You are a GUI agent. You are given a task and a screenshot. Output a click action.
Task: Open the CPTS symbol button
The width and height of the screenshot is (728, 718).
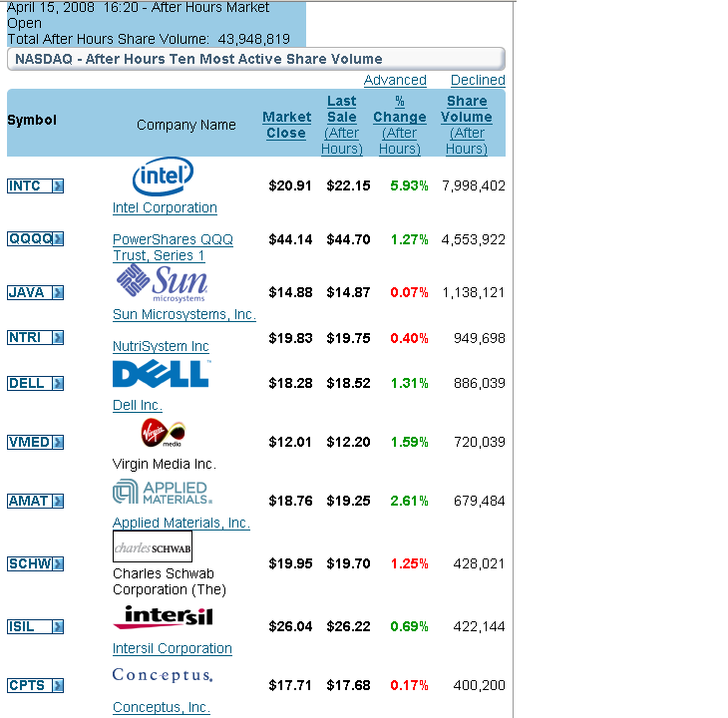pyautogui.click(x=35, y=685)
